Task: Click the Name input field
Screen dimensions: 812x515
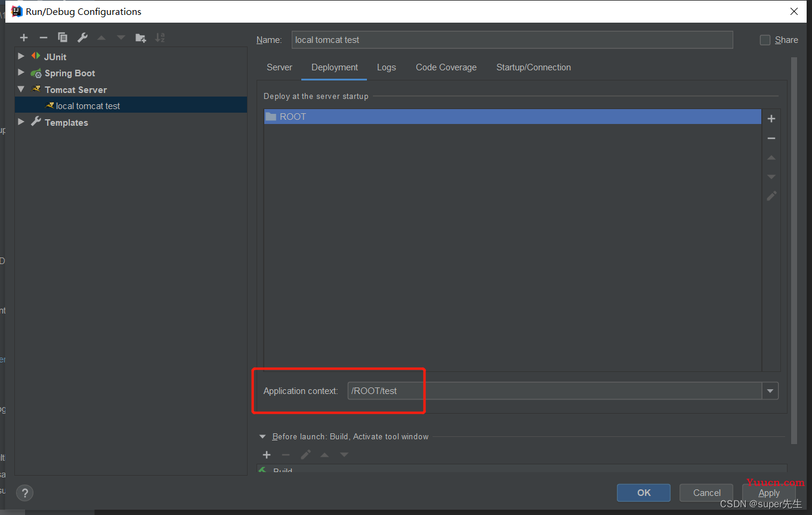Action: coord(512,40)
